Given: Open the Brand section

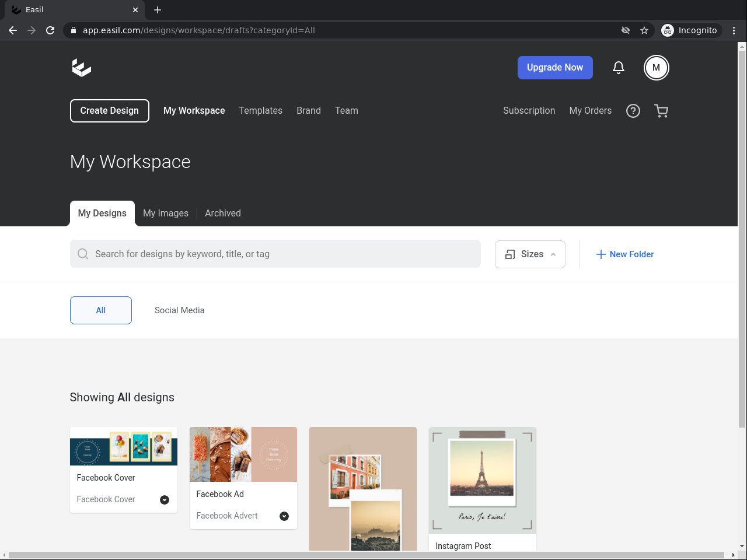Looking at the screenshot, I should tap(309, 111).
